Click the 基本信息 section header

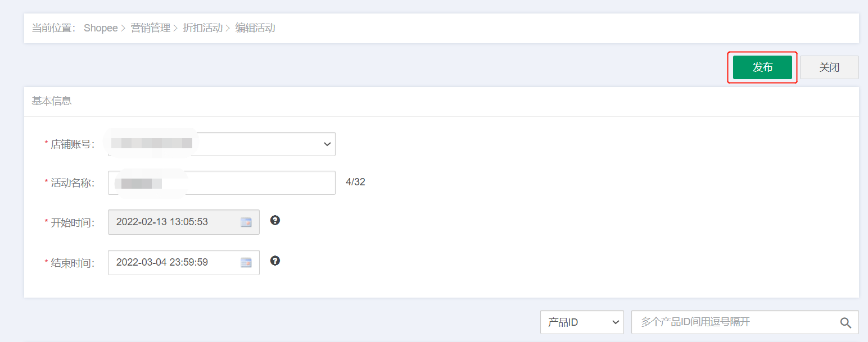click(x=52, y=101)
